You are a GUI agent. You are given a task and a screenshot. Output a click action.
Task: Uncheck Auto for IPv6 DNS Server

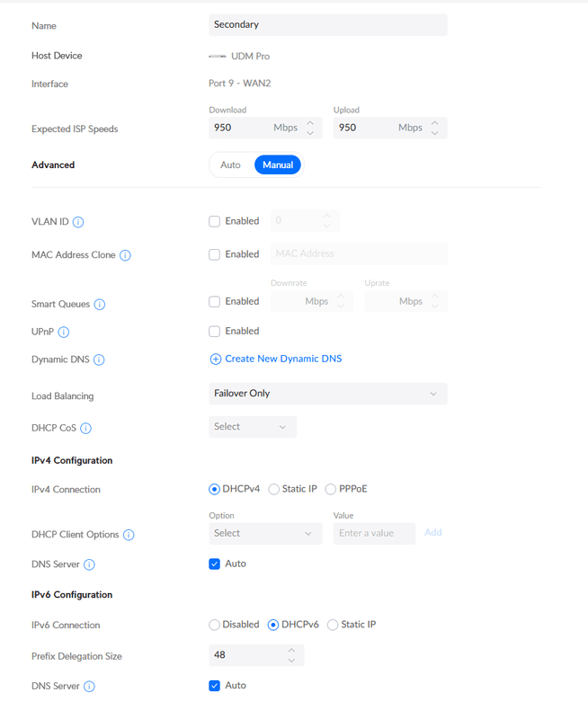click(214, 686)
